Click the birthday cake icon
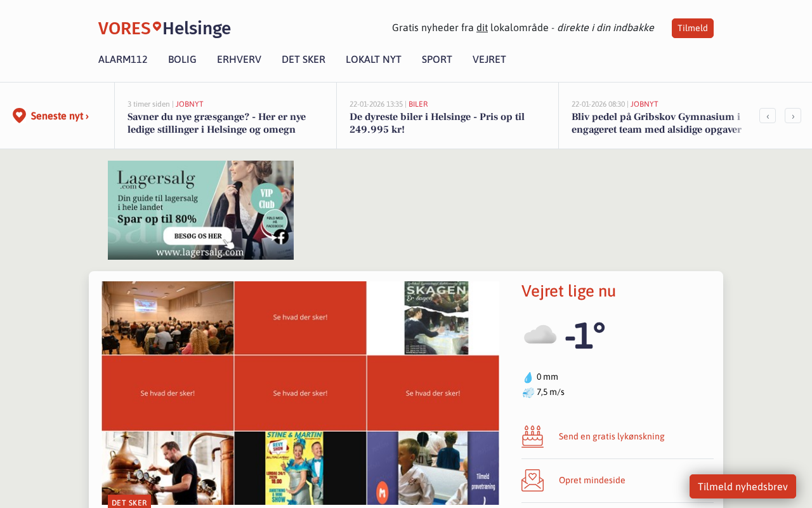 click(532, 436)
